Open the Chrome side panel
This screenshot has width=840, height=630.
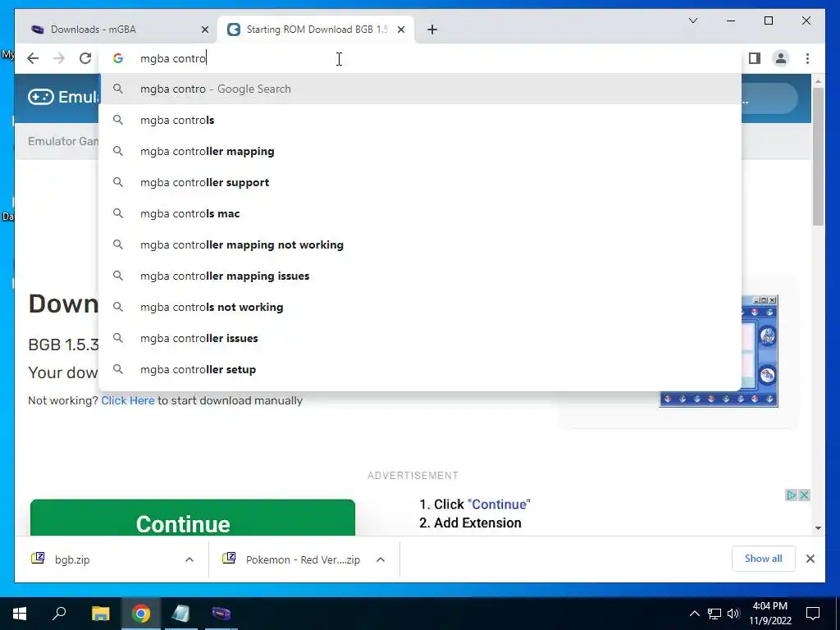click(x=755, y=58)
